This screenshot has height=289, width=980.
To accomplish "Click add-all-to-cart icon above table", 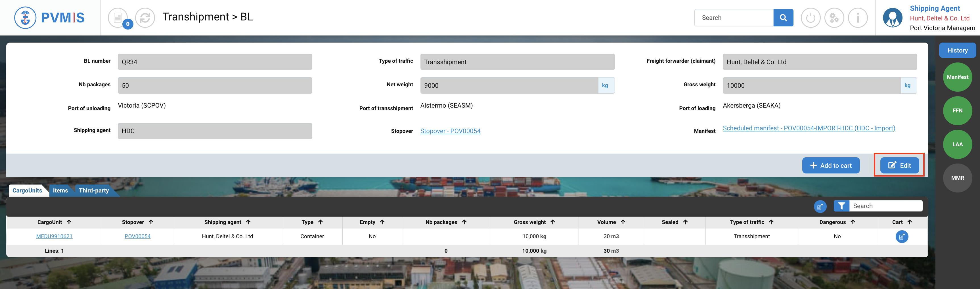I will pyautogui.click(x=820, y=206).
